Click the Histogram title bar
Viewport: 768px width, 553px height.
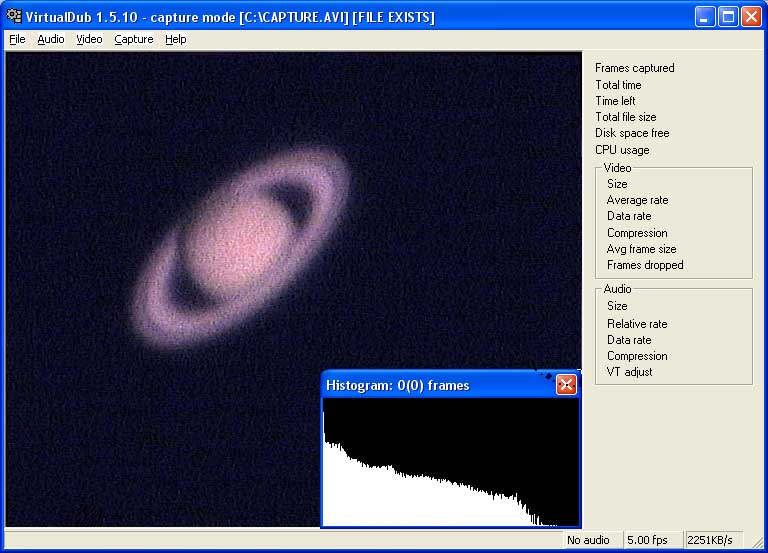tap(438, 385)
